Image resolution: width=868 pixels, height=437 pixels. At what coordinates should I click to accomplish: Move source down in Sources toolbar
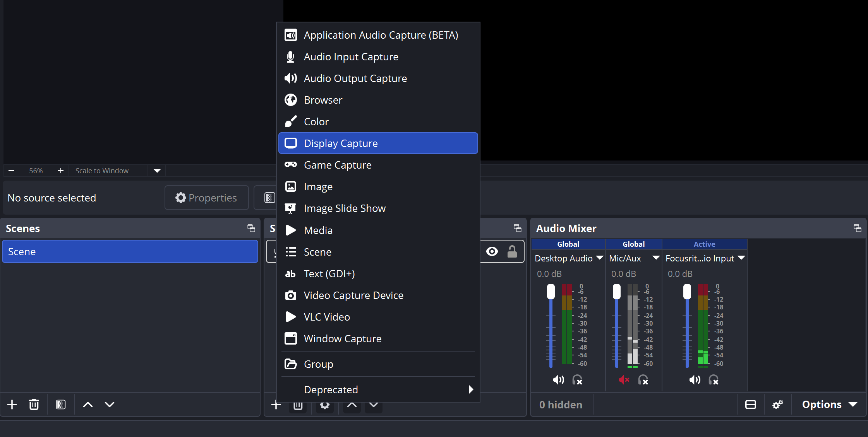click(x=374, y=405)
